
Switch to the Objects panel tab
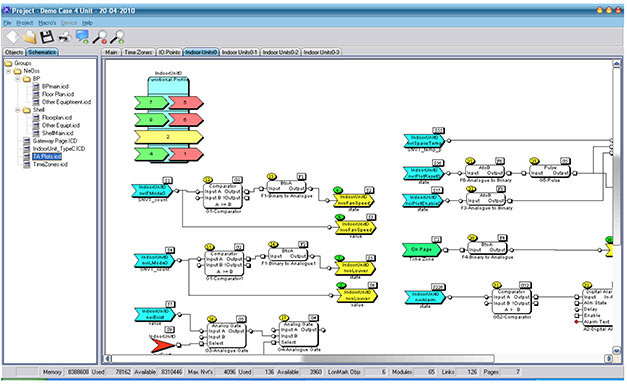point(14,52)
